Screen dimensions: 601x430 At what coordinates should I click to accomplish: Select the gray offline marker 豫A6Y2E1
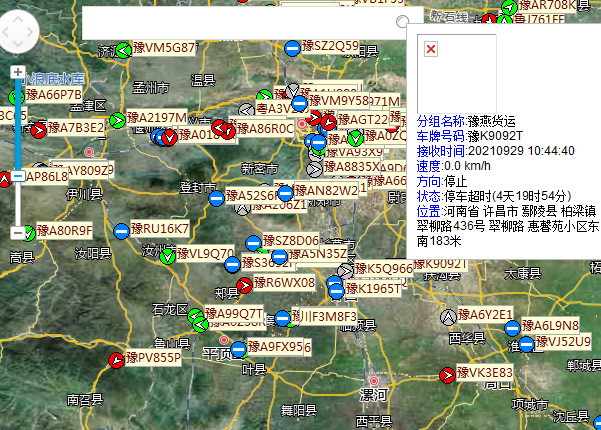(x=449, y=316)
